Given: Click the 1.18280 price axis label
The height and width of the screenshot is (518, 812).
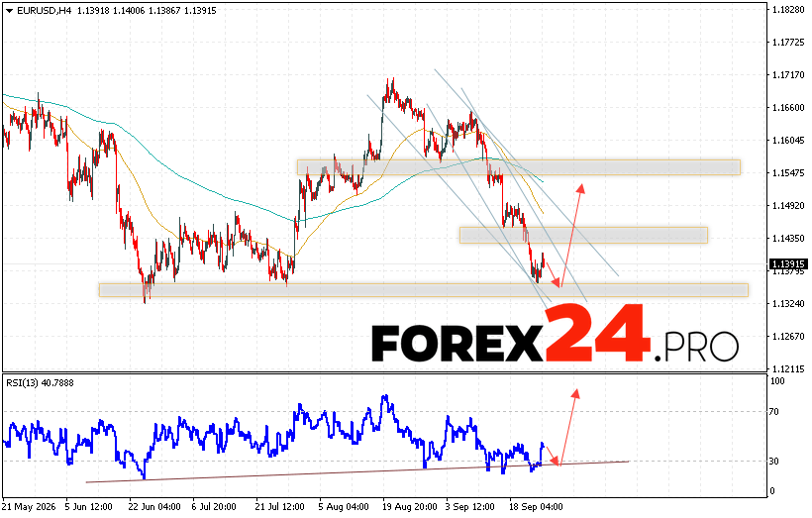Looking at the screenshot, I should click(x=788, y=10).
